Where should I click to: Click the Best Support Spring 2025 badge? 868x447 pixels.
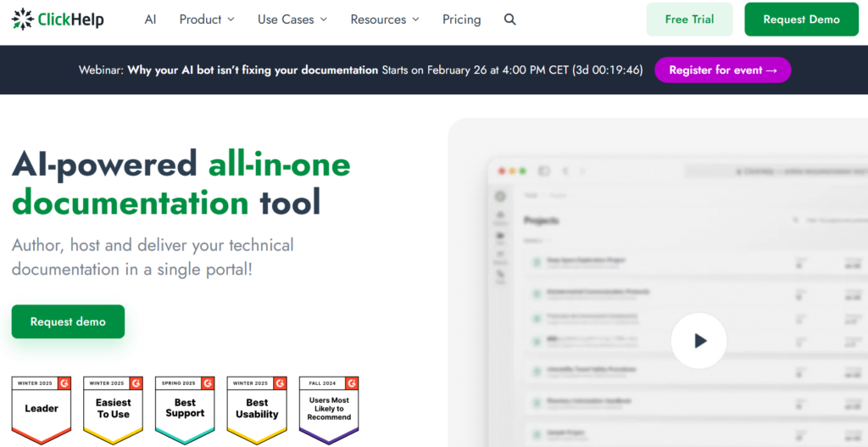click(185, 410)
